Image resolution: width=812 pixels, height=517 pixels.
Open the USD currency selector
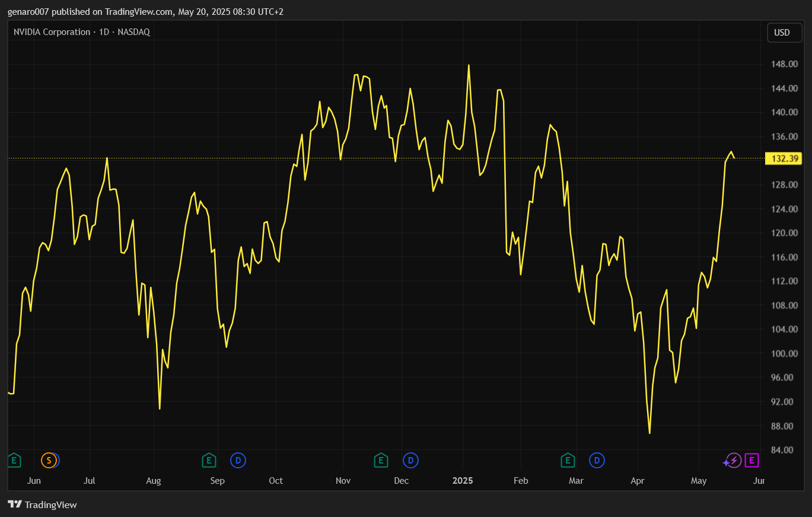point(784,33)
